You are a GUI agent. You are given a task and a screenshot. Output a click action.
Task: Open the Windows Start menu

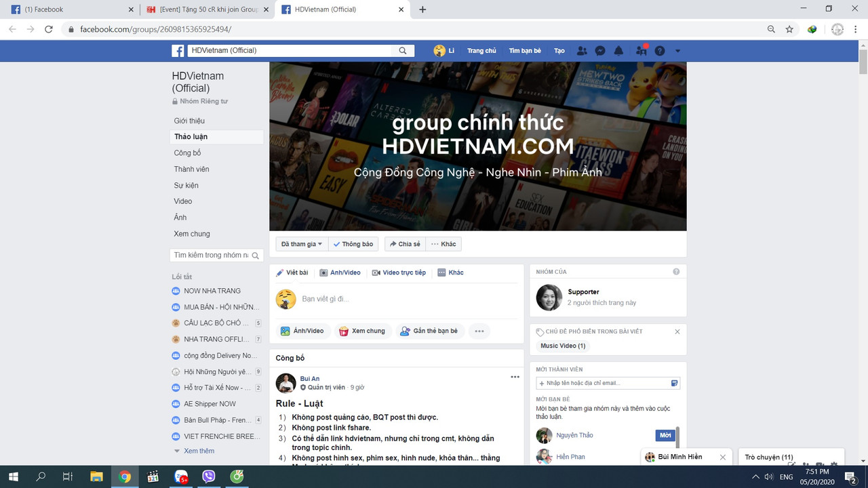point(14,477)
